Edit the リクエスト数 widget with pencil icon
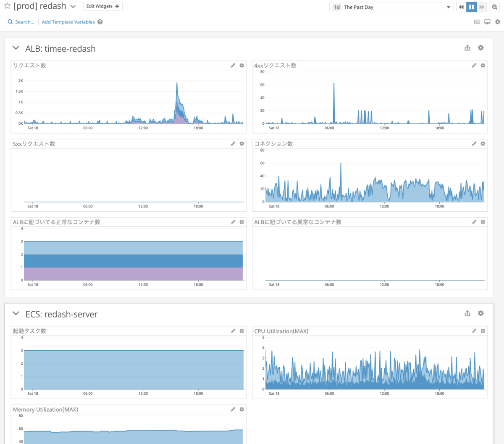The width and height of the screenshot is (504, 444). pyautogui.click(x=233, y=66)
